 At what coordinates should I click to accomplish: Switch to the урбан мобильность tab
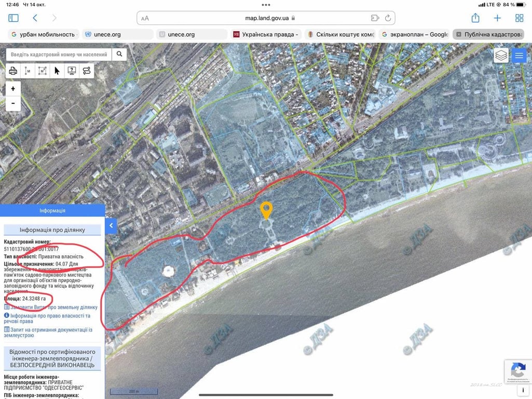click(44, 34)
